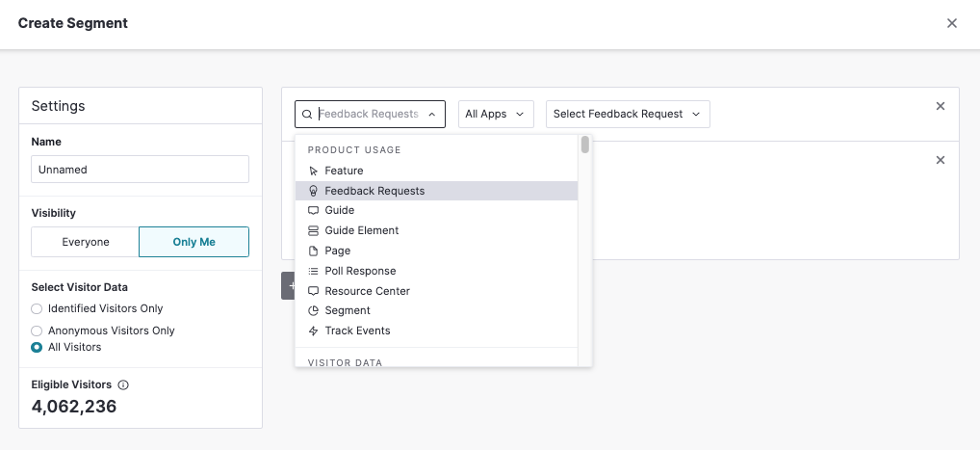980x450 pixels.
Task: Set visibility to Everyone
Action: tap(86, 242)
